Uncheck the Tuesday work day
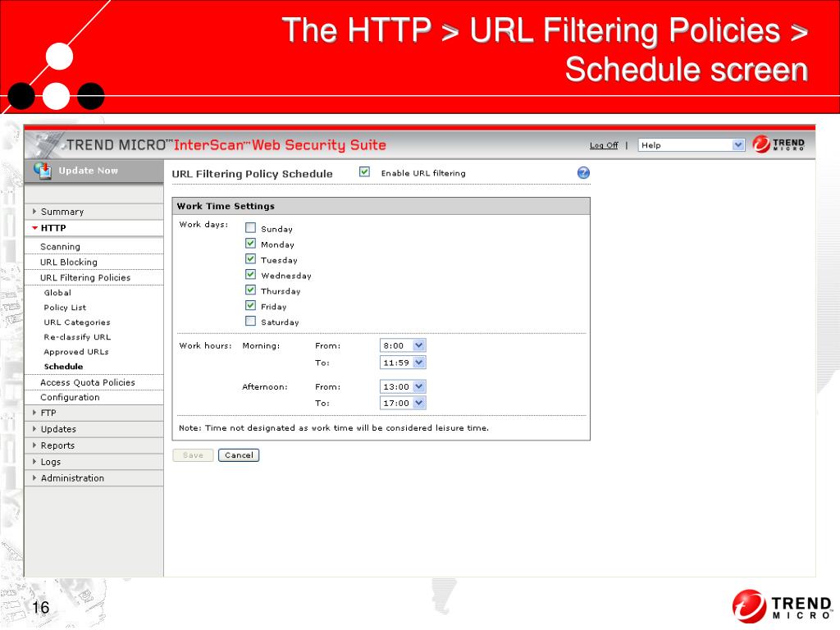Viewport: 840px width, 630px height. [x=250, y=258]
